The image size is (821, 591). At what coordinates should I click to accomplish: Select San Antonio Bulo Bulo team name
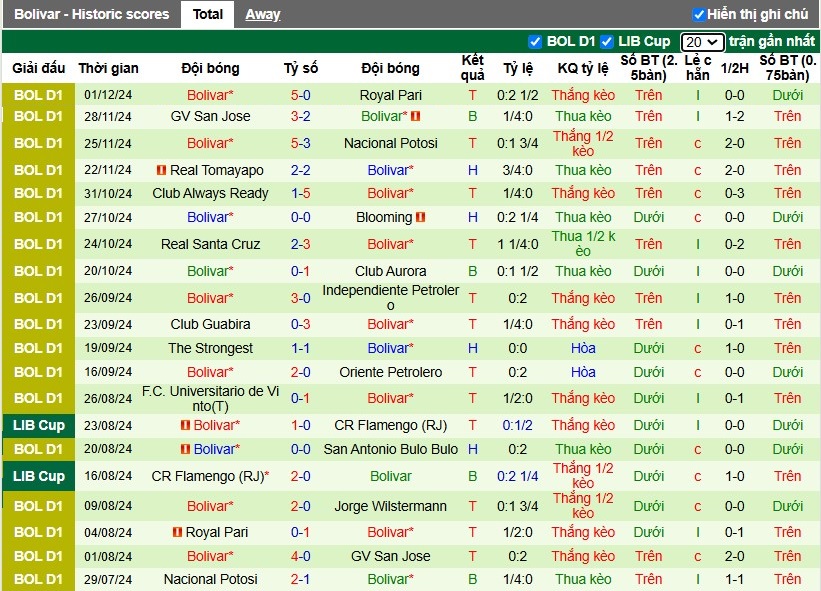coord(391,449)
